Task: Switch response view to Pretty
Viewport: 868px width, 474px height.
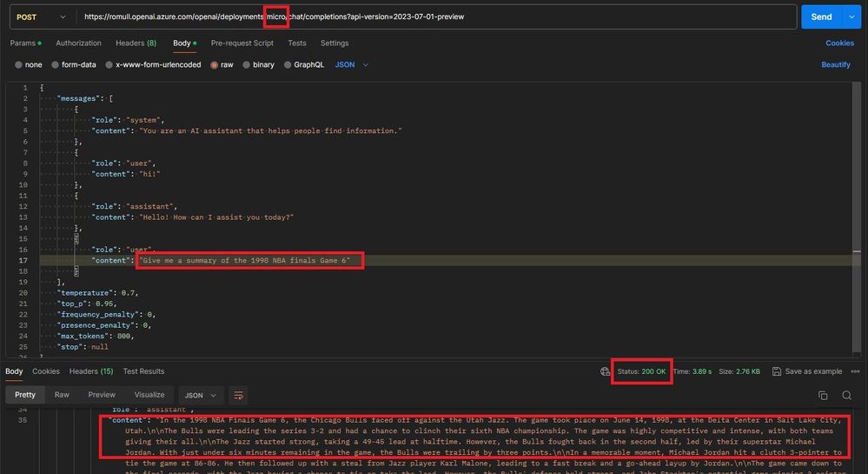Action: click(25, 395)
